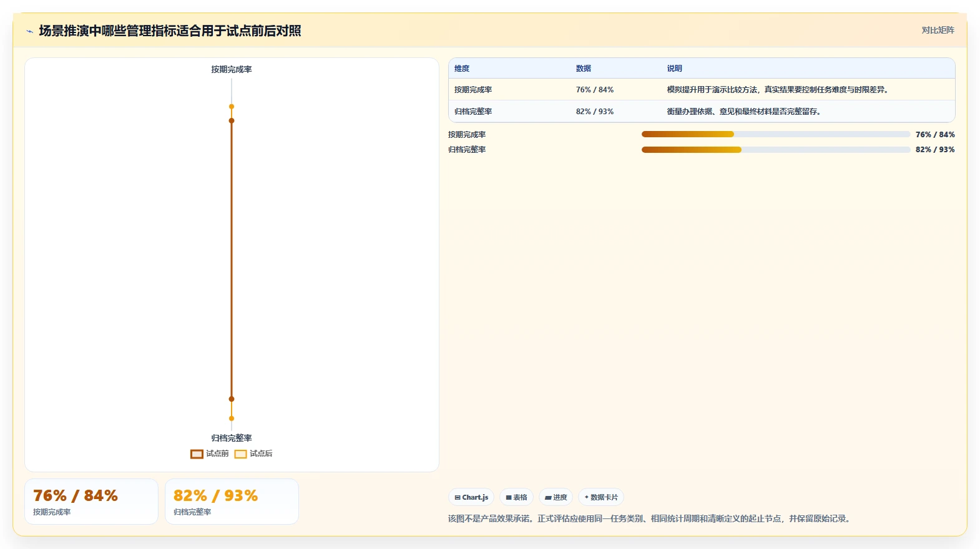
Task: Click the icon beside the card title
Action: (29, 31)
